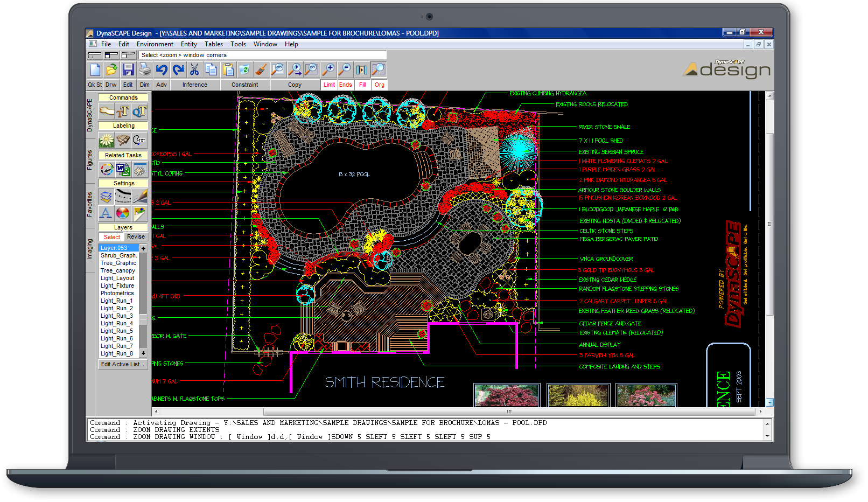Open the text style letter A icon
Screen dimensions: 868x502
click(x=107, y=213)
